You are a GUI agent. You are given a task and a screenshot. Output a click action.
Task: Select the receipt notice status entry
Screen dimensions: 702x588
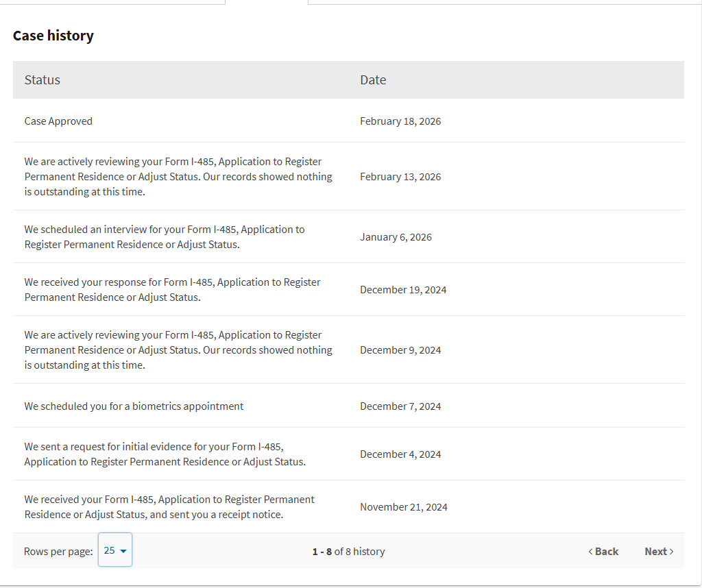pyautogui.click(x=169, y=507)
